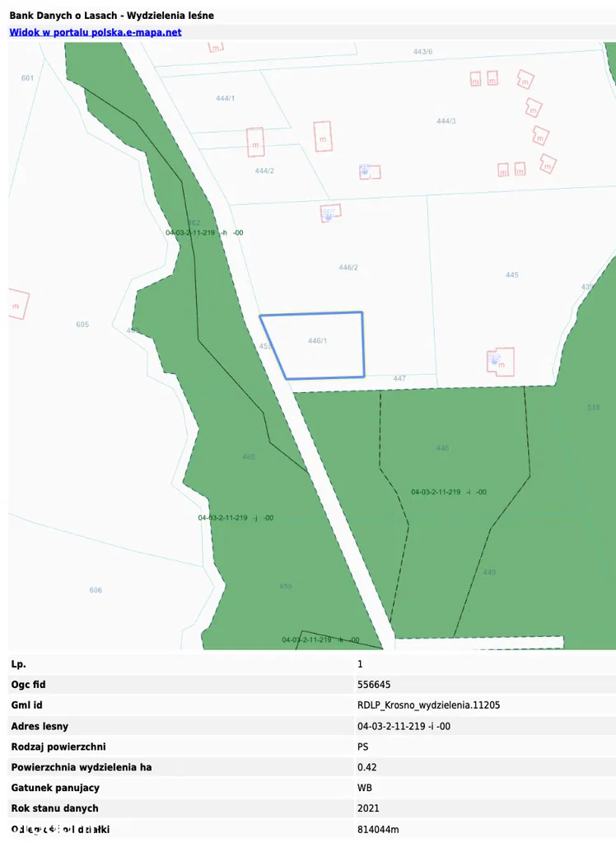Select the parcel 446/2 label on the map
Image resolution: width=616 pixels, height=843 pixels.
pos(348,267)
